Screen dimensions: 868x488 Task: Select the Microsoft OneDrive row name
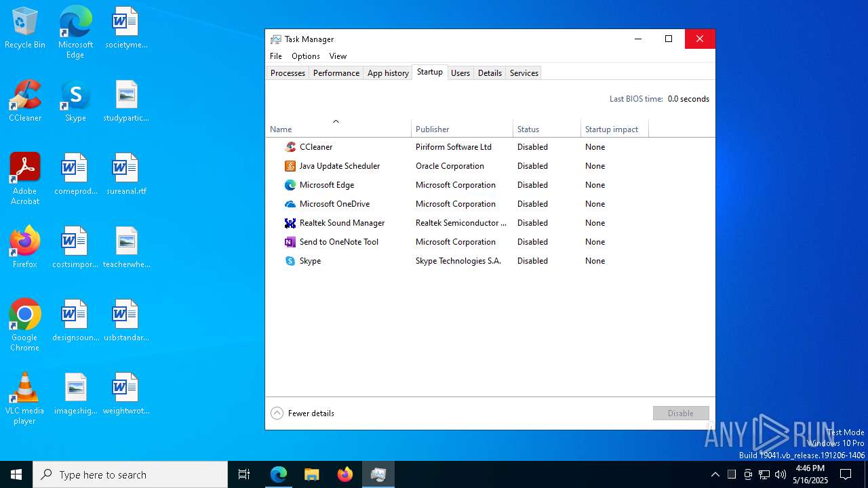pos(334,204)
